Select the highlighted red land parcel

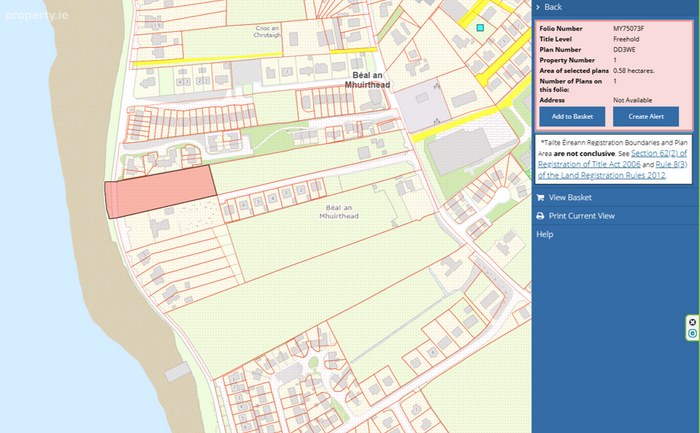161,192
